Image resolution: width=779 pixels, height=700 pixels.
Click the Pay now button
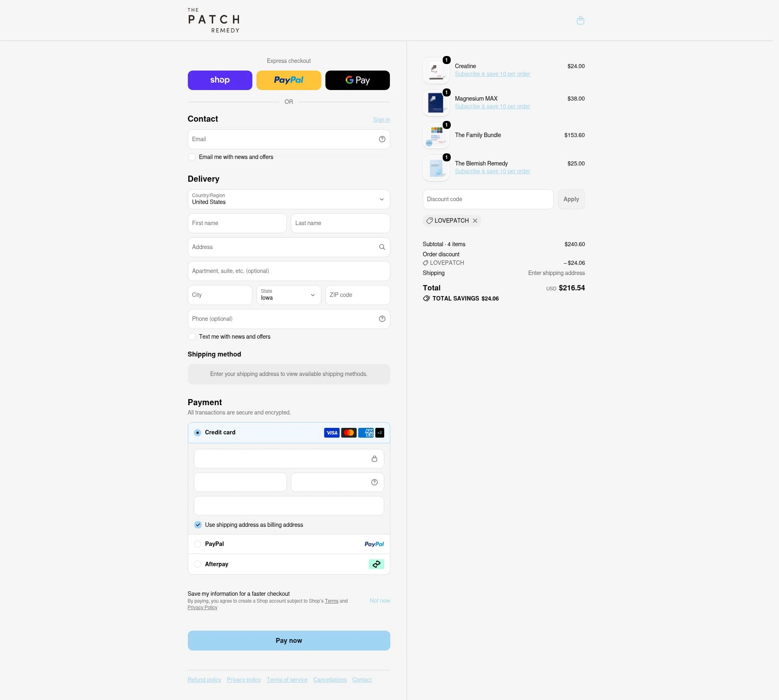289,640
